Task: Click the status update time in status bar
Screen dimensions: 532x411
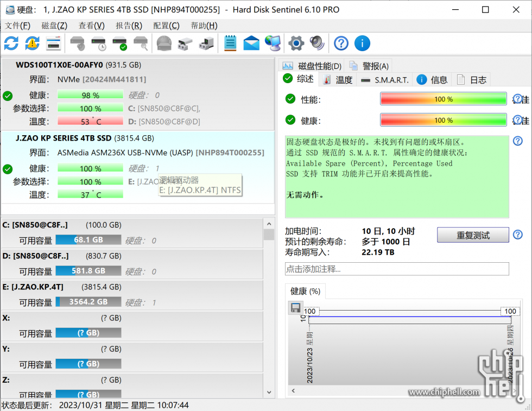Action: tap(124, 405)
